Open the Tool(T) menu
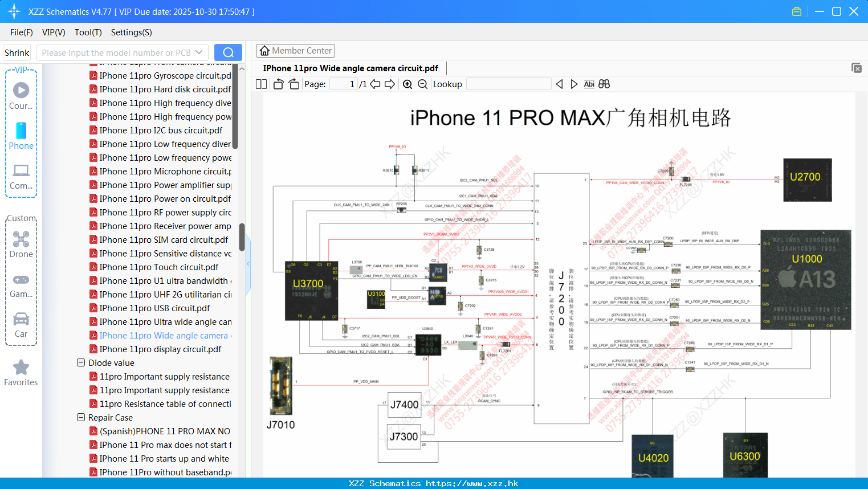Screen dimensions: 868x489 point(88,32)
